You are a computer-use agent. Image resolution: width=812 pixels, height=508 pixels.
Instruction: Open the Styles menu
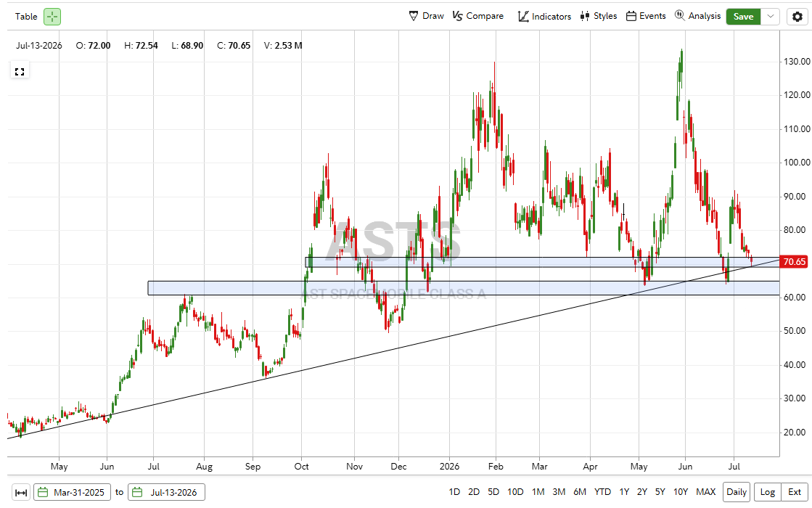click(x=599, y=16)
